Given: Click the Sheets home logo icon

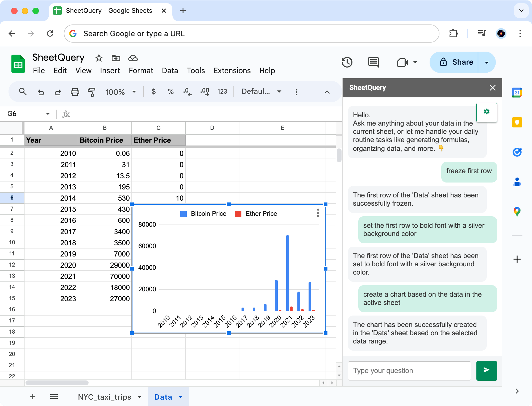Looking at the screenshot, I should tap(18, 64).
